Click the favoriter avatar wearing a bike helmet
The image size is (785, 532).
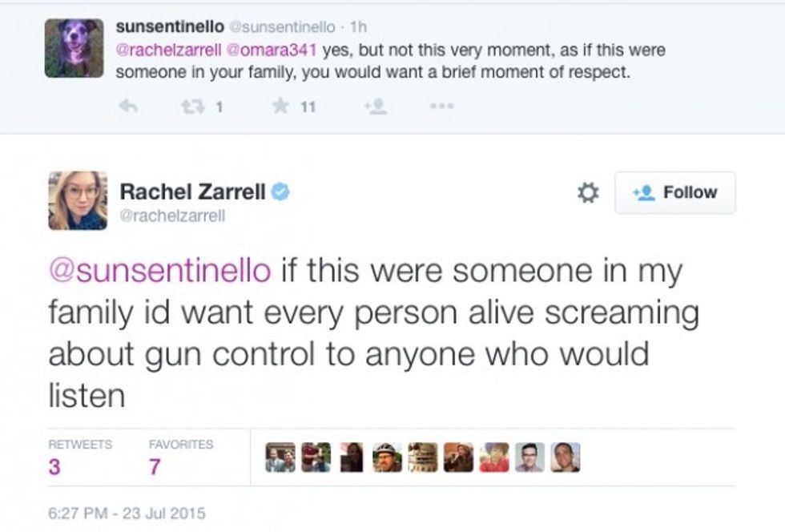387,457
